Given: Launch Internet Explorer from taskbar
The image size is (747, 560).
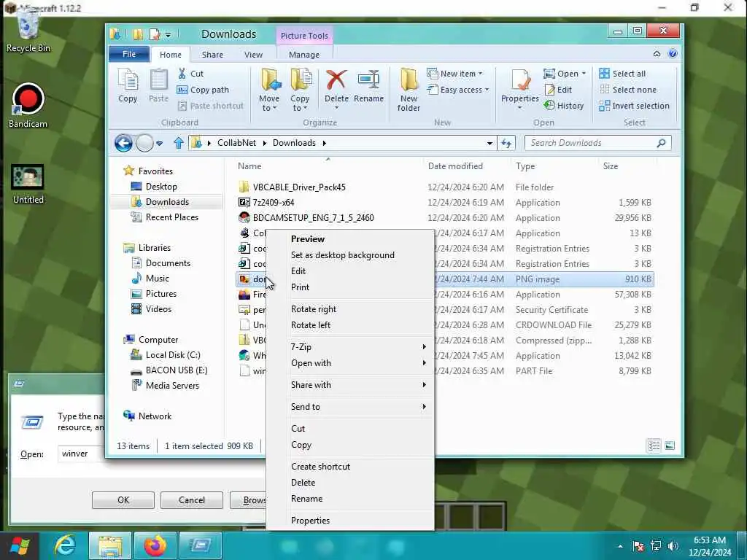Looking at the screenshot, I should [65, 545].
